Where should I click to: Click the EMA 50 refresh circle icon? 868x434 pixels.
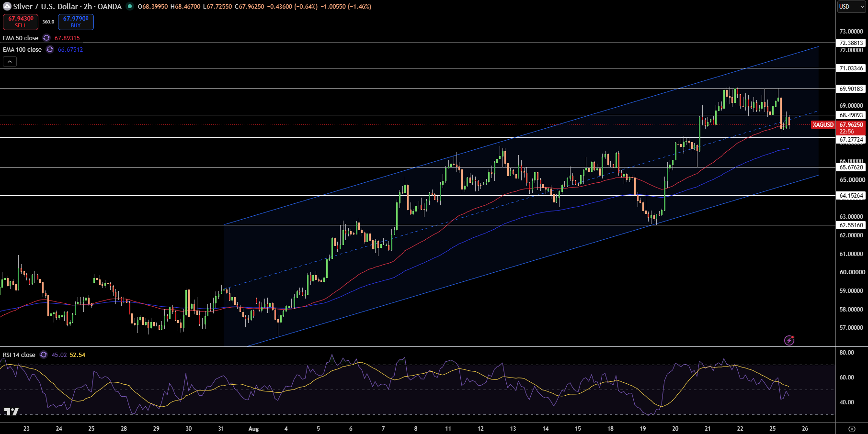point(46,38)
